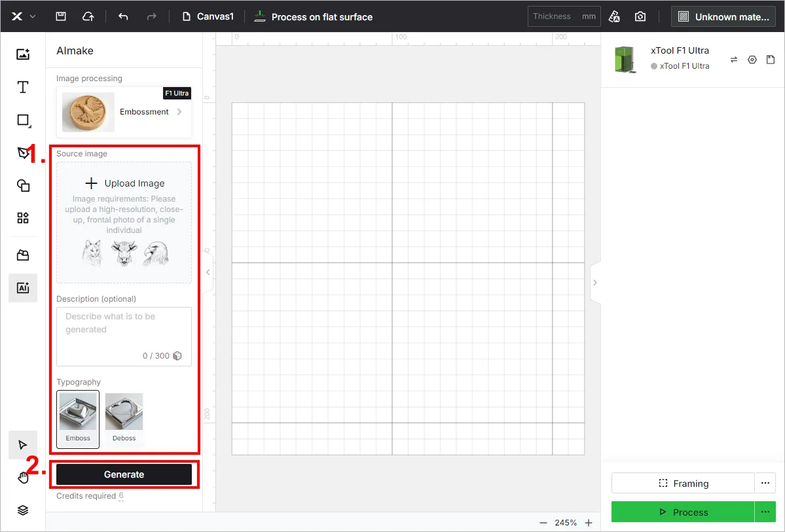This screenshot has height=532, width=785.
Task: Expand the Embossment image processing option
Action: [124, 112]
